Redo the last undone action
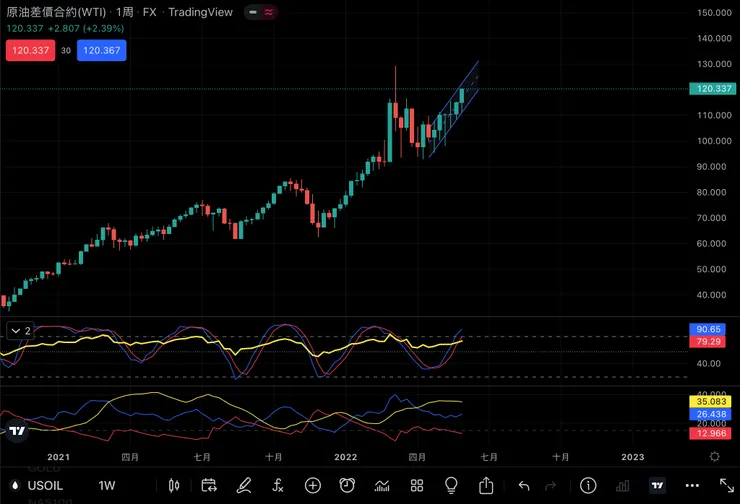Image resolution: width=740 pixels, height=504 pixels. [551, 486]
